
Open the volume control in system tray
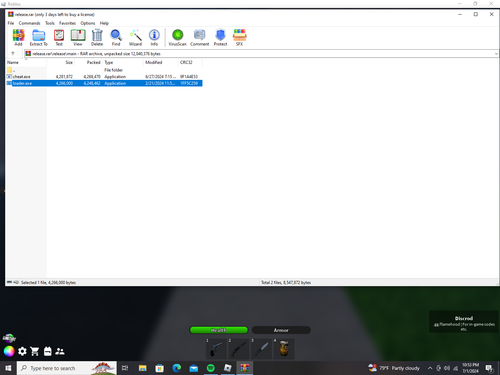[x=447, y=368]
